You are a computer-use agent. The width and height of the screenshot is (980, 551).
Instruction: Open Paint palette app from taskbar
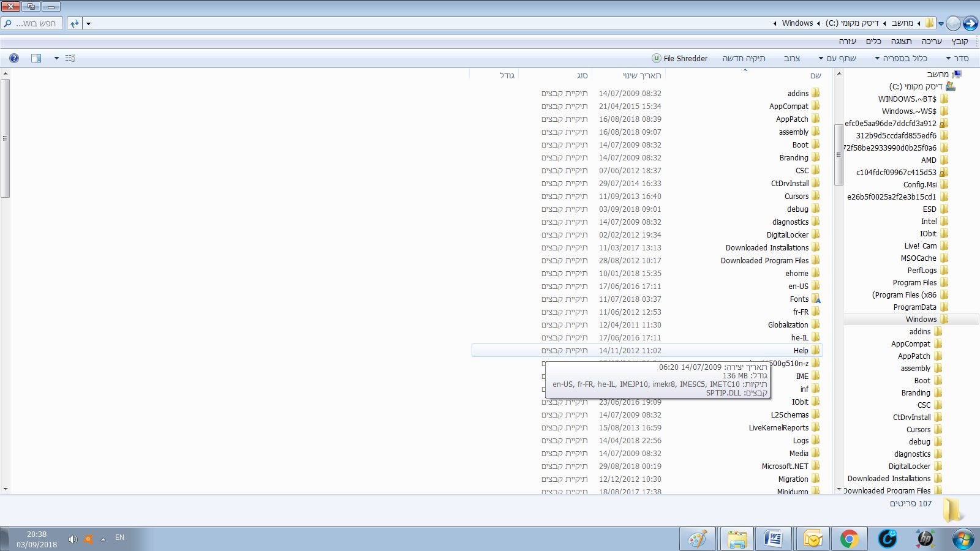pyautogui.click(x=698, y=539)
